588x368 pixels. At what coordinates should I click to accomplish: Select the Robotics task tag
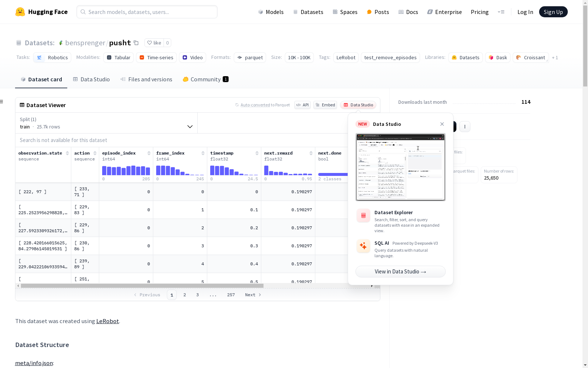click(52, 57)
